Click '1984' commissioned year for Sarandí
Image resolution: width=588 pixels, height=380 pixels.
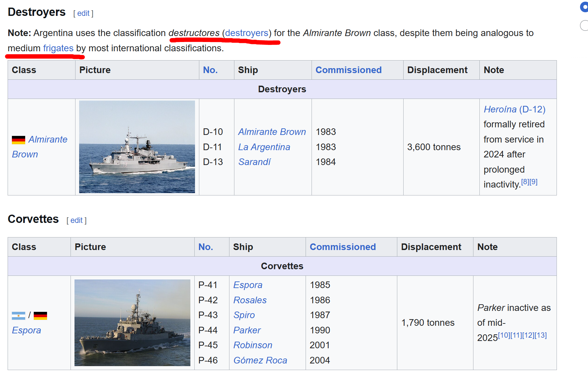coord(326,162)
